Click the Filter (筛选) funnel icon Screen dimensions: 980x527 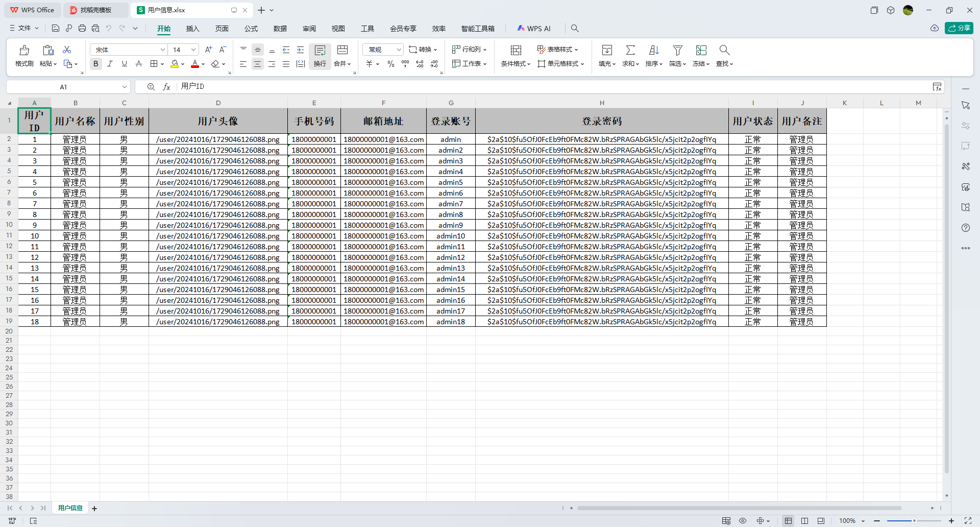coord(677,50)
